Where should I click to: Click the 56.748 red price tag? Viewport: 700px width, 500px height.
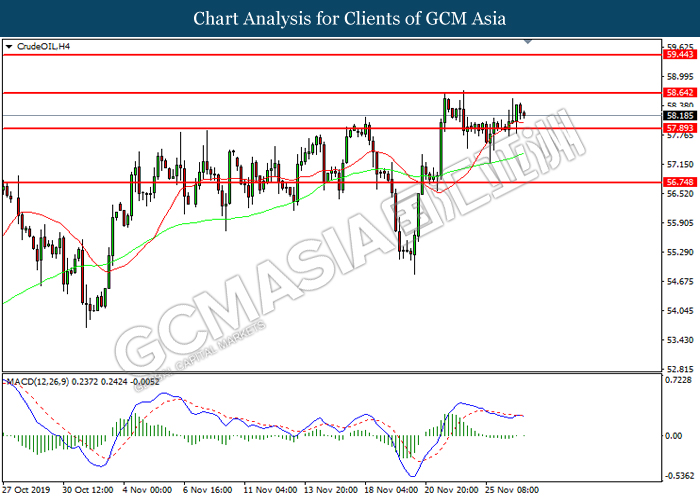(x=680, y=183)
